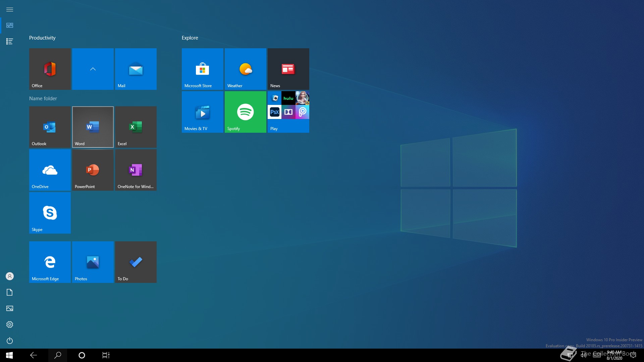Open taskbar Search

[58, 355]
